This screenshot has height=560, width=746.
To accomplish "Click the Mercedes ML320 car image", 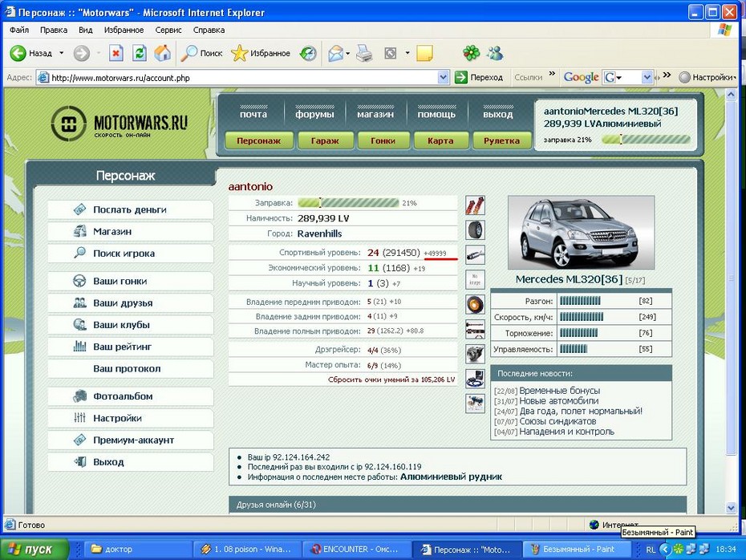I will pos(581,233).
